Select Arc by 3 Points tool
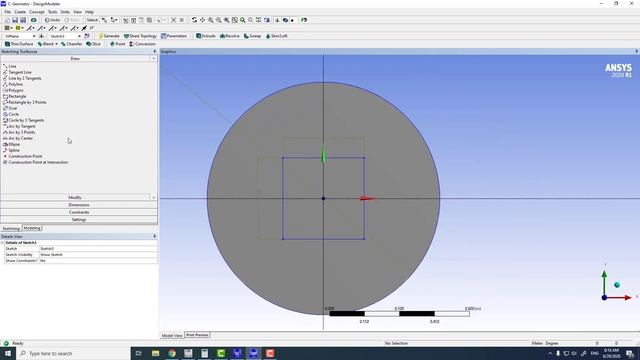This screenshot has width=640, height=360. [19, 132]
